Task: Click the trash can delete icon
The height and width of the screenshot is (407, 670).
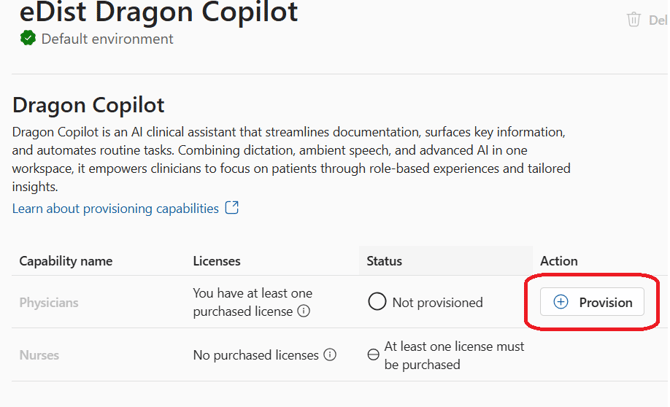Action: 633,19
